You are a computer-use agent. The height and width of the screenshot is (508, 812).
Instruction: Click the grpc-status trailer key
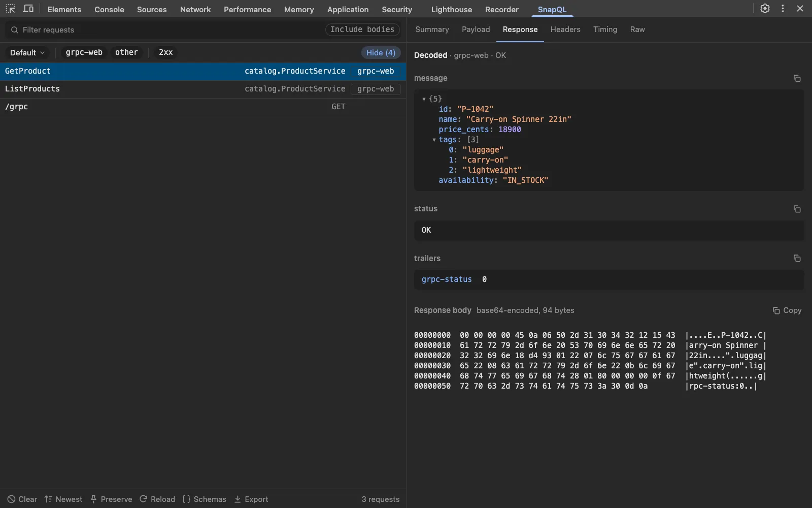447,279
